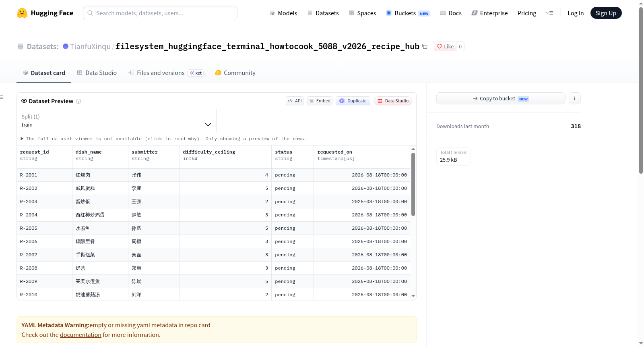Image resolution: width=644 pixels, height=347 pixels.
Task: Click the NEW badge next to Buckets
Action: click(x=424, y=13)
